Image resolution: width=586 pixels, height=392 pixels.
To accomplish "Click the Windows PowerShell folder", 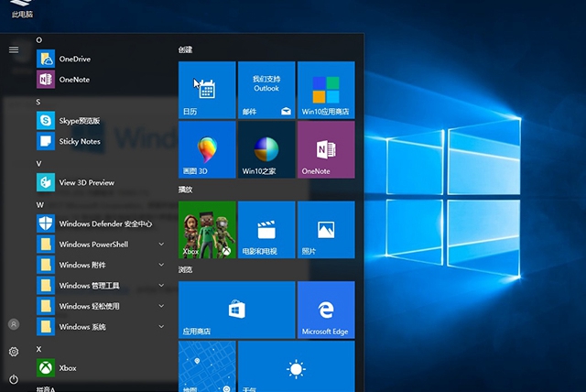I will click(101, 244).
